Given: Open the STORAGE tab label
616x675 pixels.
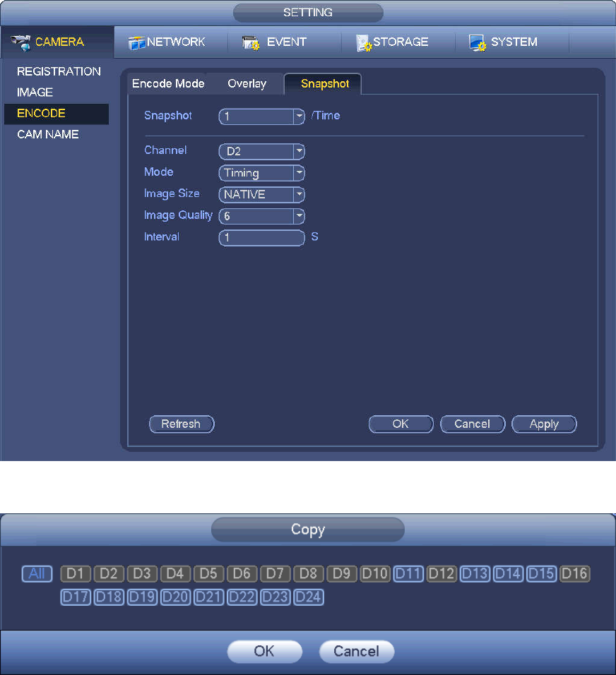Looking at the screenshot, I should pyautogui.click(x=401, y=42).
